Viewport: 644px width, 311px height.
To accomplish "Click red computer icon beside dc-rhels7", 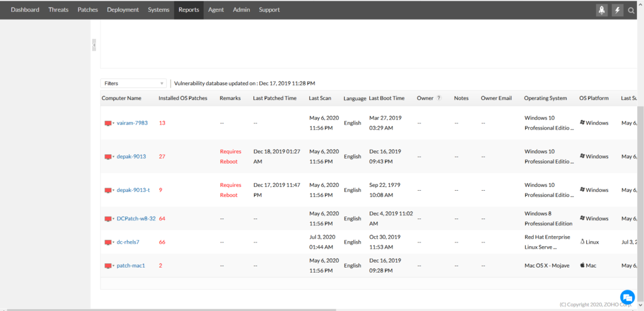I will coord(108,242).
